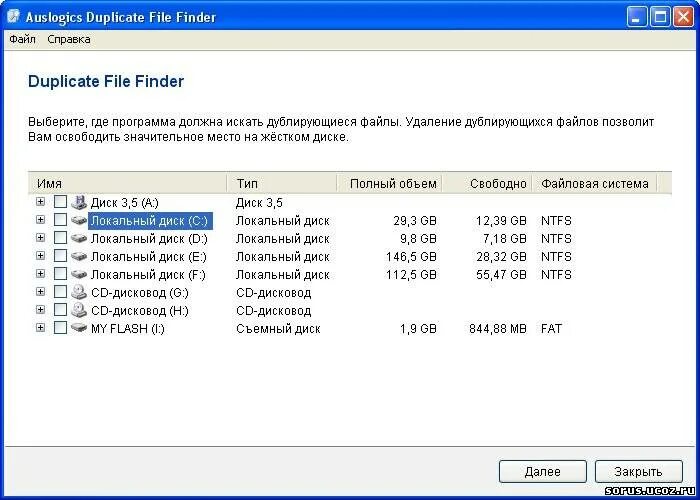This screenshot has height=500, width=700.
Task: Click the 844,88 MB free space value
Action: [x=498, y=329]
